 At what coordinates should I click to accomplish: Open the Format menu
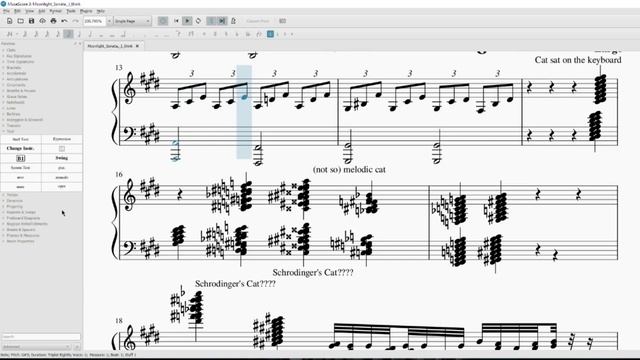56,11
